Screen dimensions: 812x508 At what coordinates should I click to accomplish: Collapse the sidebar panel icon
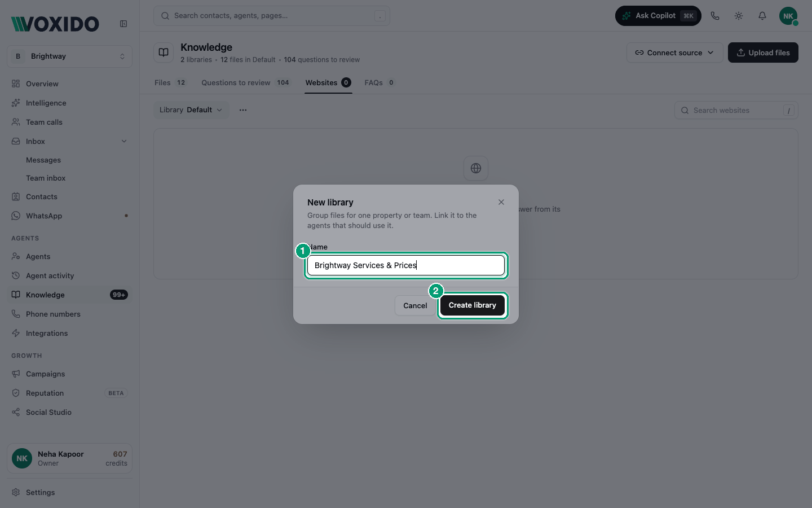pos(123,24)
